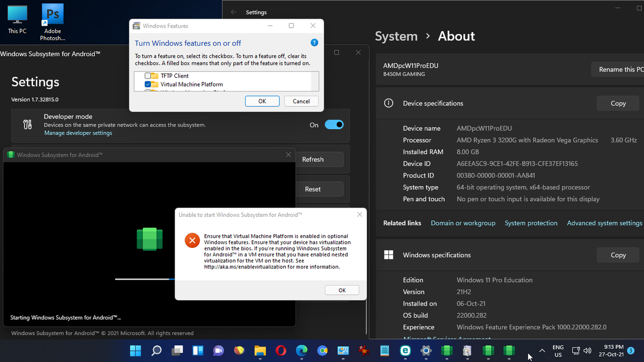Open Notepad from the taskbar
The image size is (644, 362).
[384, 350]
